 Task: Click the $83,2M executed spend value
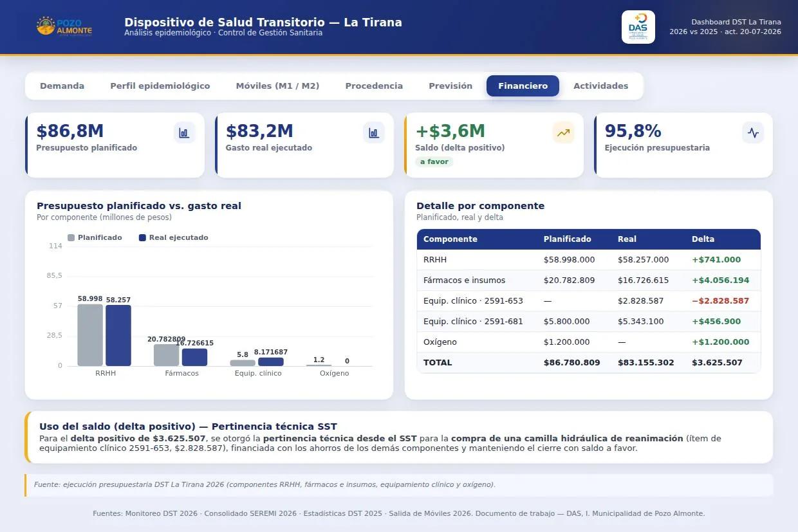click(259, 131)
